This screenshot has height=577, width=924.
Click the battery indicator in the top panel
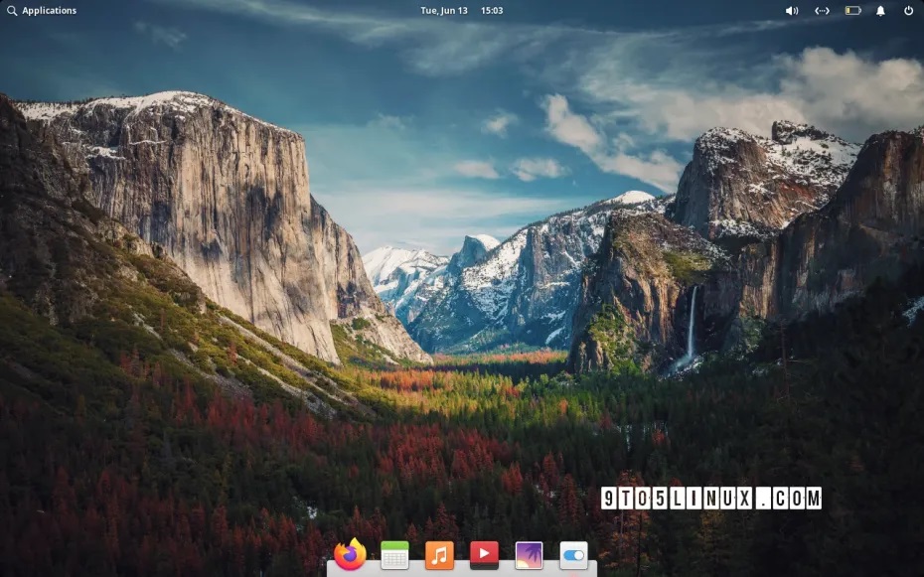pyautogui.click(x=852, y=11)
